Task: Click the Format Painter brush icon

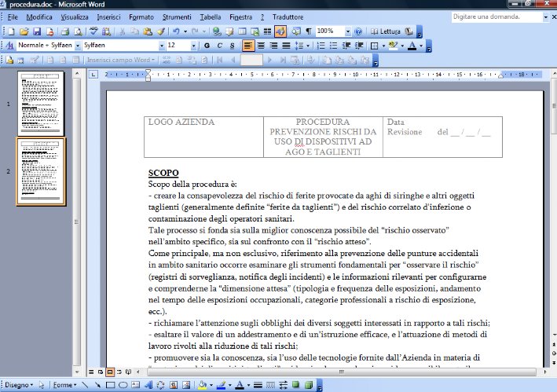Action: pos(161,31)
